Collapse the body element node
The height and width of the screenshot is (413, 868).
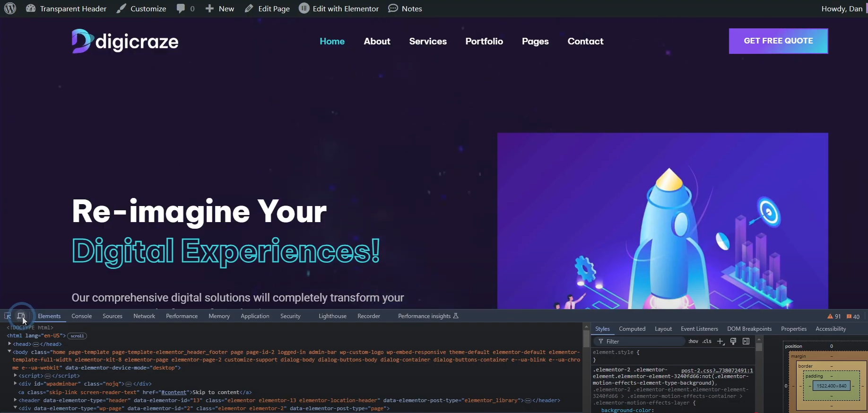point(9,352)
